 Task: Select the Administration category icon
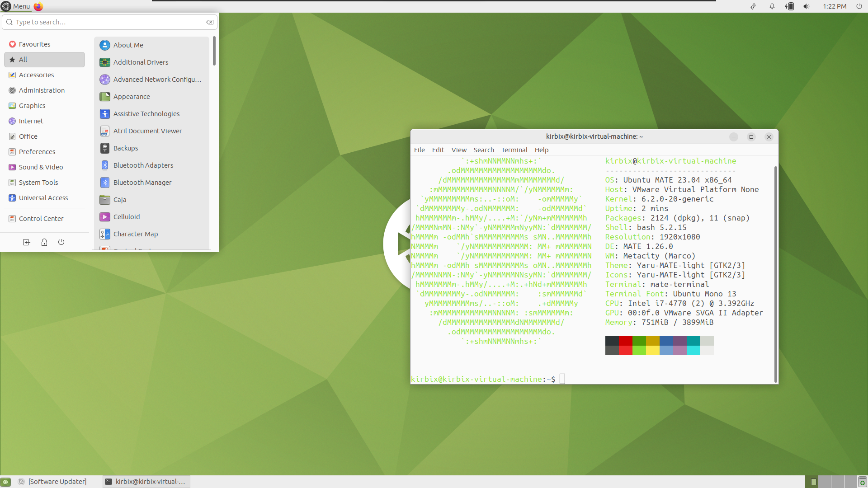click(12, 90)
